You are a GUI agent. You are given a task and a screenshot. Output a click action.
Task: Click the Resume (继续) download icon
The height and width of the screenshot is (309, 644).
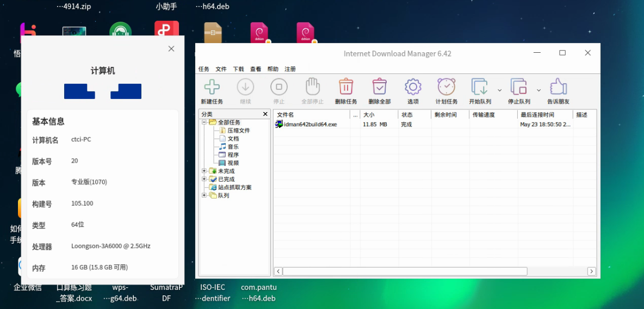(246, 87)
